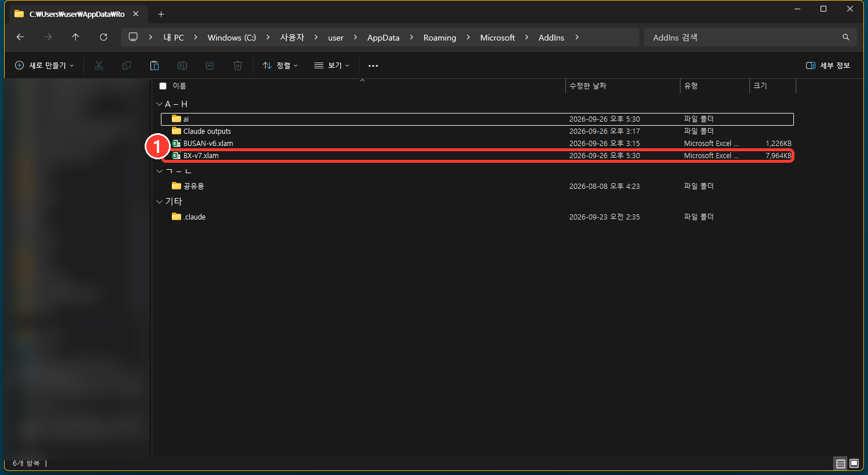Click the Paste clipboard icon

click(x=155, y=65)
